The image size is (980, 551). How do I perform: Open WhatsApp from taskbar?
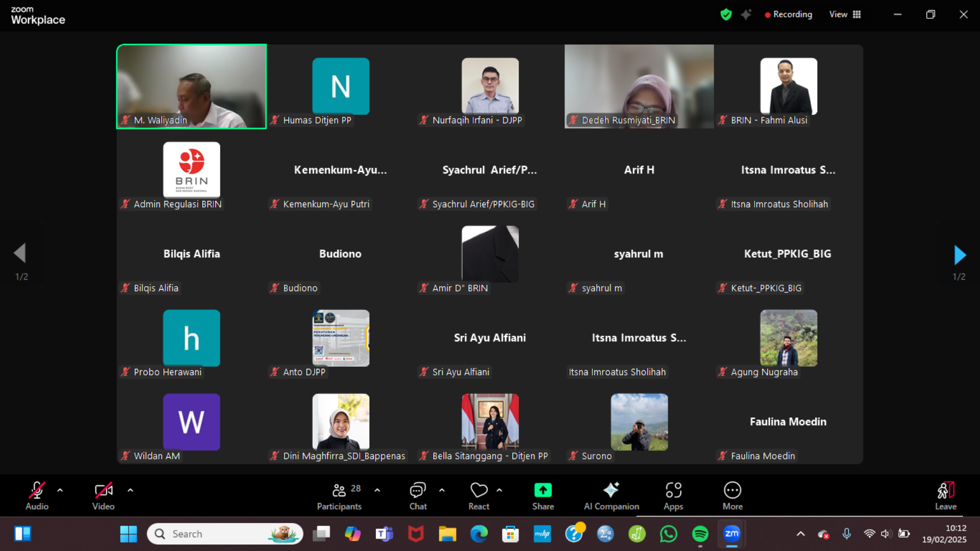pos(669,534)
